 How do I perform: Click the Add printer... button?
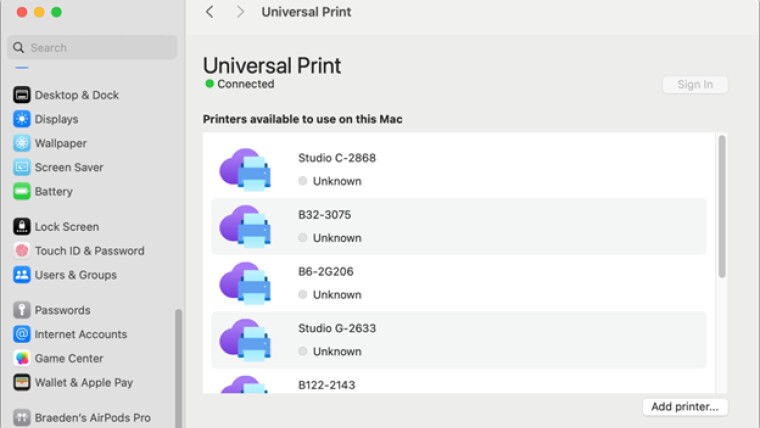click(685, 407)
